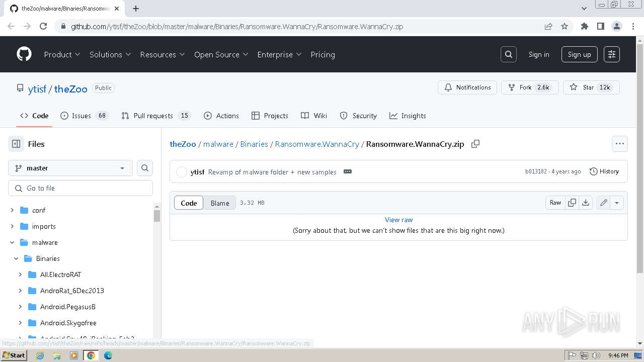
Task: Click the edit file pencil icon
Action: pyautogui.click(x=603, y=203)
